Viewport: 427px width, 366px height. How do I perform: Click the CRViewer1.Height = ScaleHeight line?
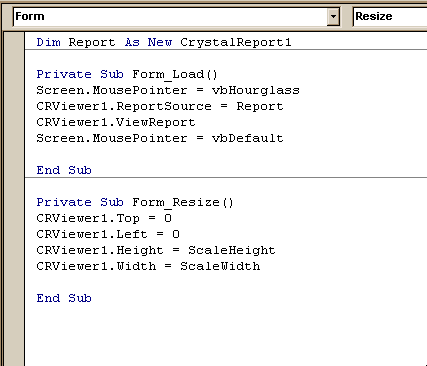point(156,250)
